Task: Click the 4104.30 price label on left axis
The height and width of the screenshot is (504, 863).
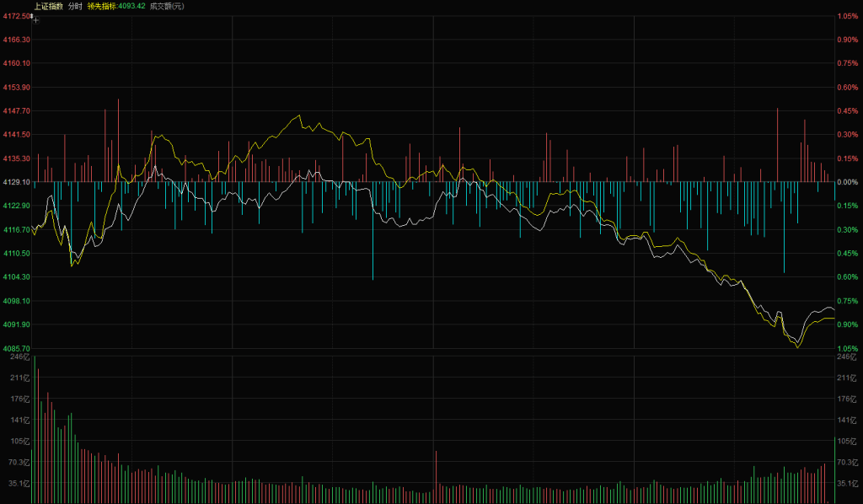Action: pos(16,276)
